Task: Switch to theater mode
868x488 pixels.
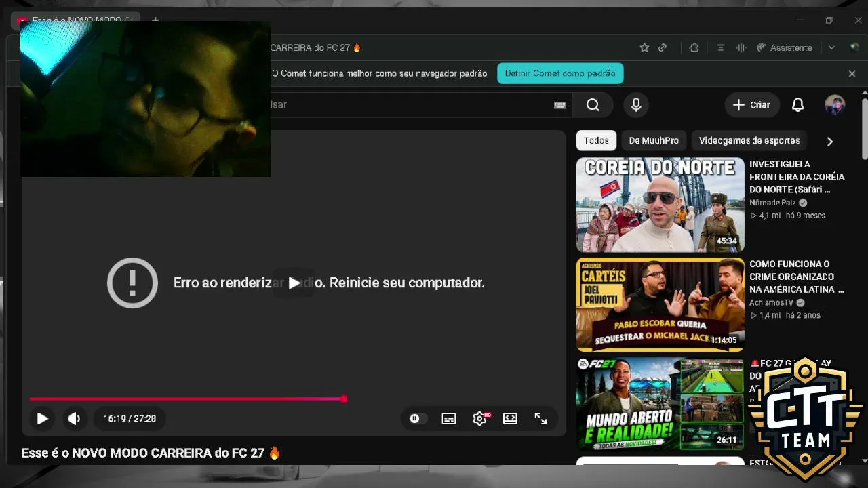Action: pyautogui.click(x=510, y=419)
